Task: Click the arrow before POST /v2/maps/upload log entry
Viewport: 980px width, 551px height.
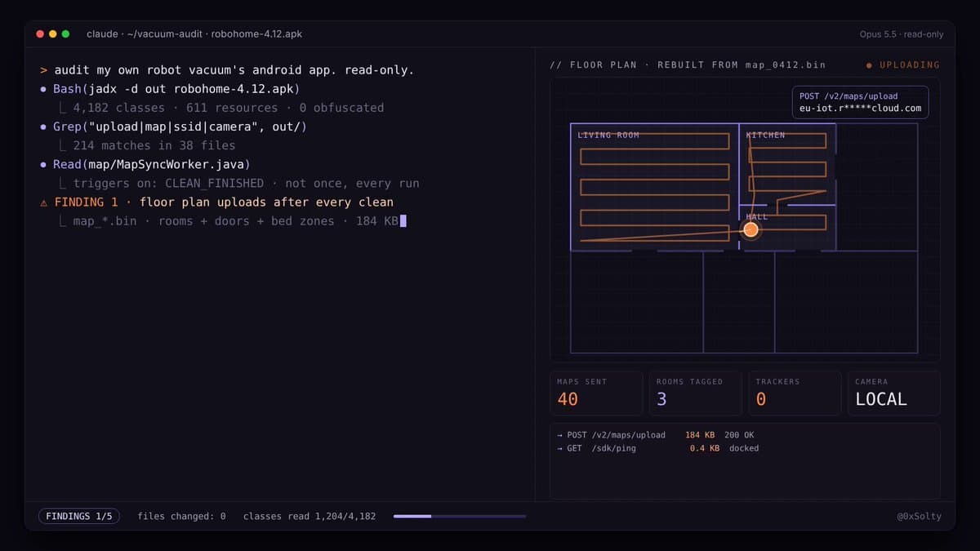Action: pyautogui.click(x=559, y=435)
